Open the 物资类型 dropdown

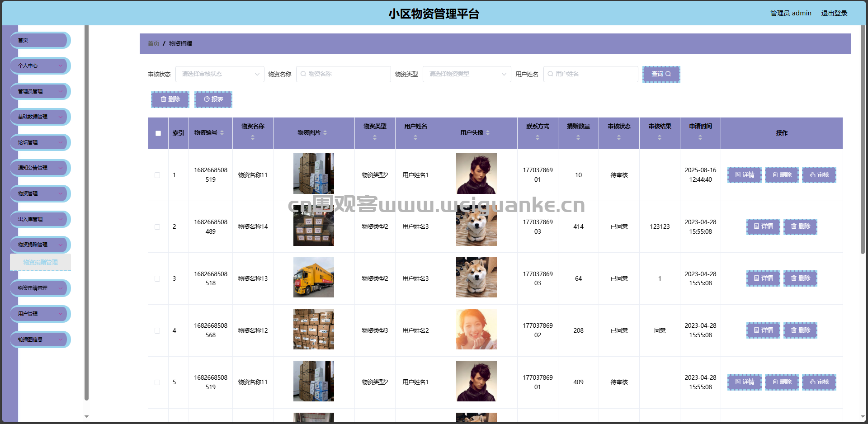[x=467, y=74]
